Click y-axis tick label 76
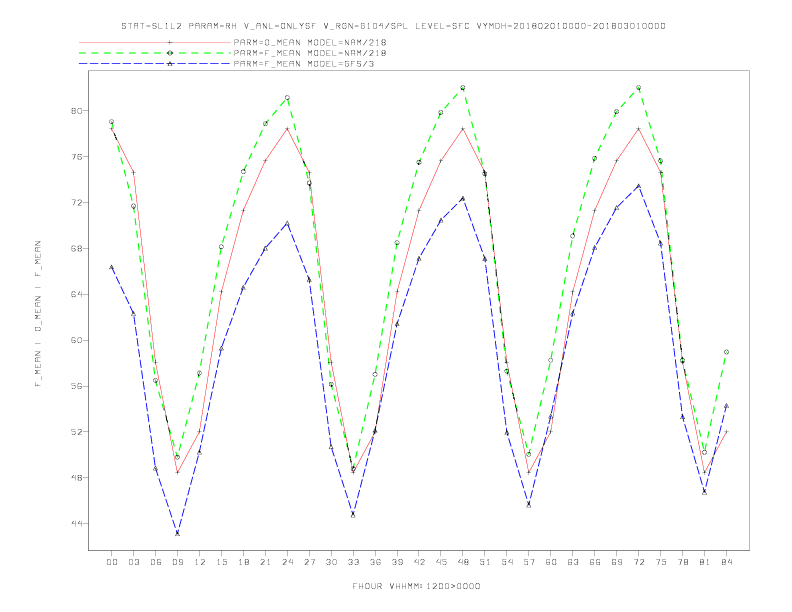The height and width of the screenshot is (612, 792). [x=76, y=157]
